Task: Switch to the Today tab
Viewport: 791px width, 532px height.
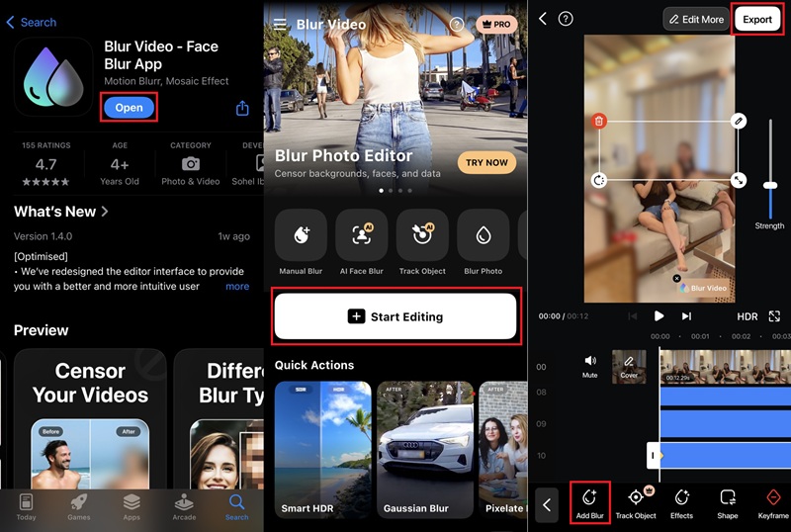Action: [26, 504]
